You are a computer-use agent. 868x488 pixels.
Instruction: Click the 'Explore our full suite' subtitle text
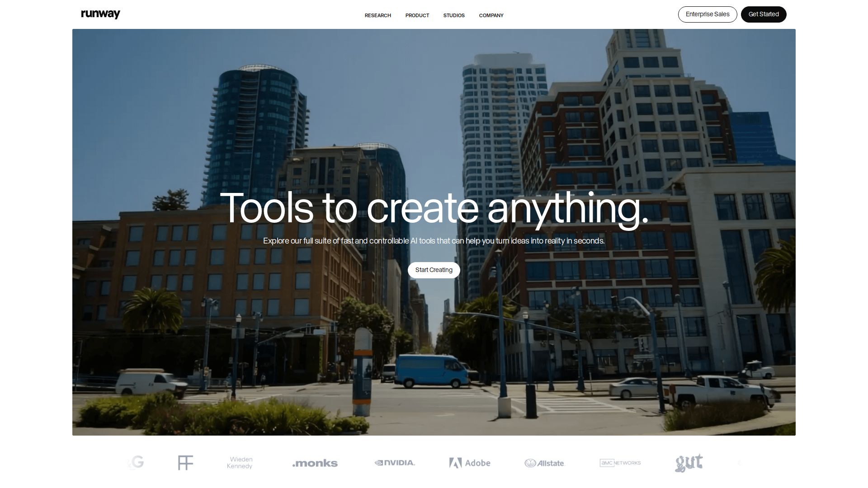point(434,241)
